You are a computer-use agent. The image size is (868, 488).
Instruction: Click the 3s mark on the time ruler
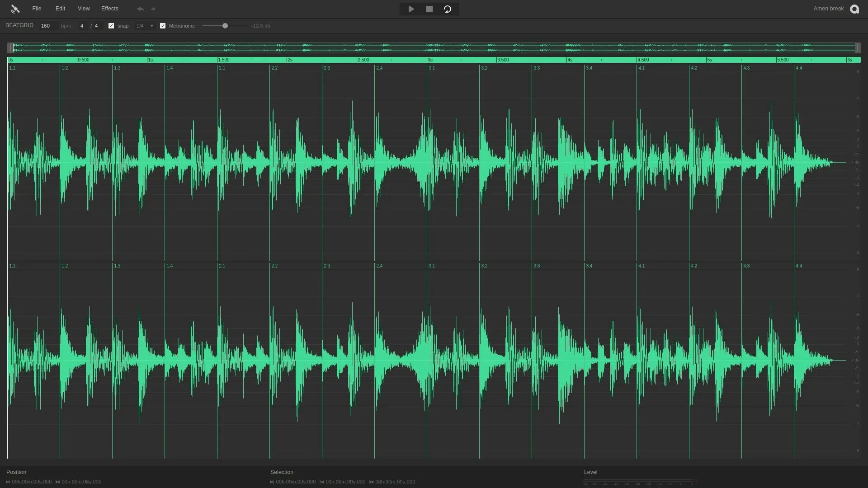[430, 60]
